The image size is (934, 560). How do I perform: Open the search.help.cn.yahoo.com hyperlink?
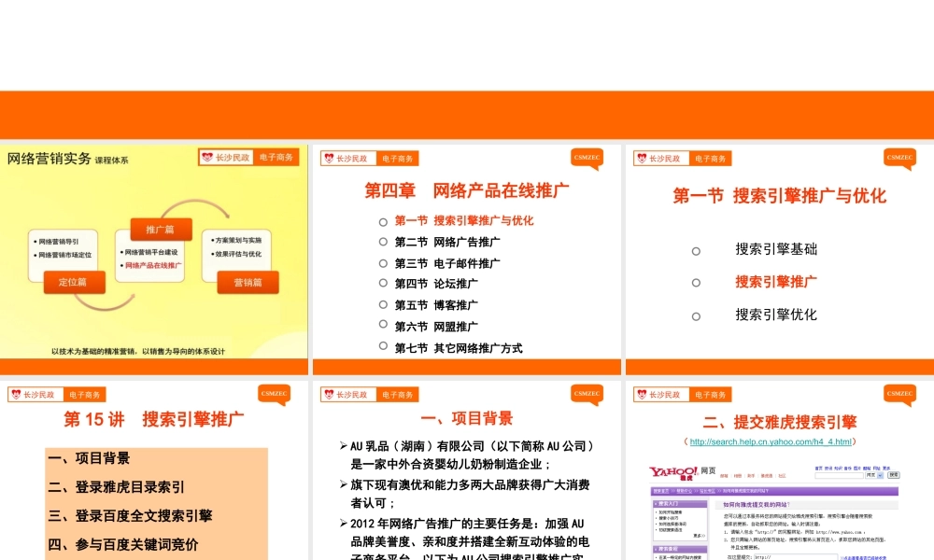(x=771, y=441)
